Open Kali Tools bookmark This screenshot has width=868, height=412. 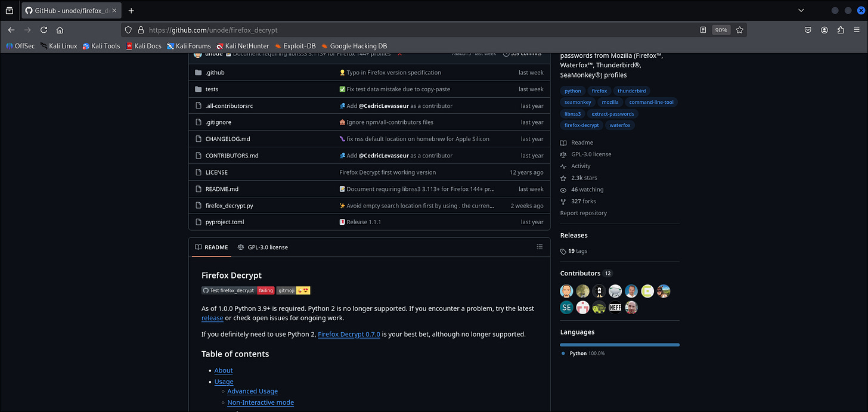pyautogui.click(x=101, y=46)
